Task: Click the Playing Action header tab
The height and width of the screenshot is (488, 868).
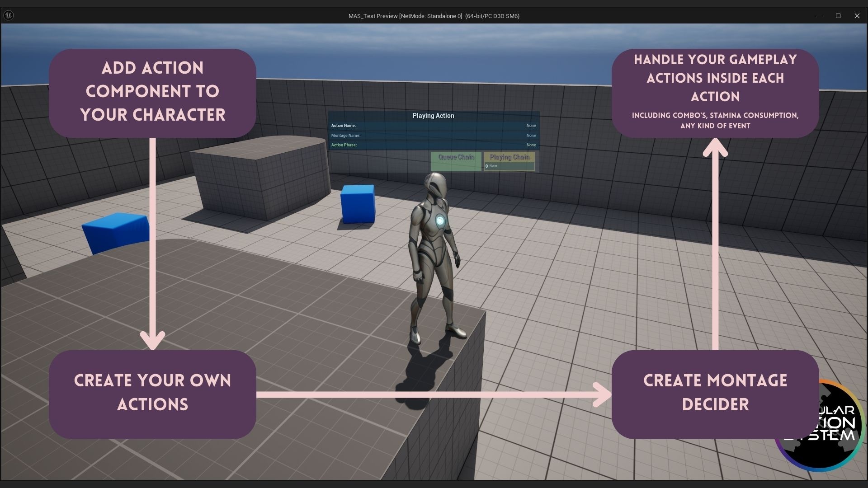Action: point(434,116)
